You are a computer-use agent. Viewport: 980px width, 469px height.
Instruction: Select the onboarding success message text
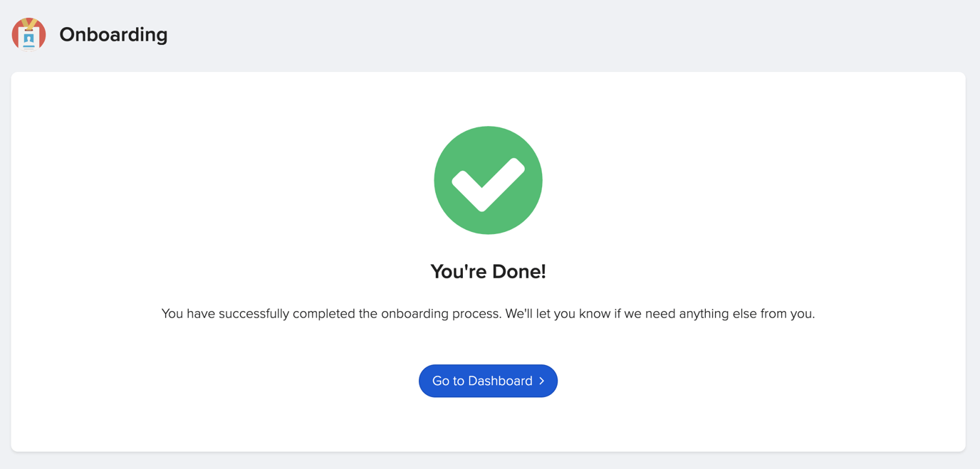click(x=488, y=313)
